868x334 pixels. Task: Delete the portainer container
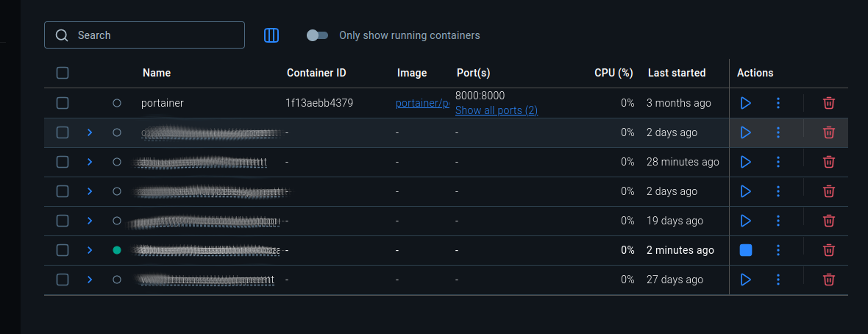(828, 103)
